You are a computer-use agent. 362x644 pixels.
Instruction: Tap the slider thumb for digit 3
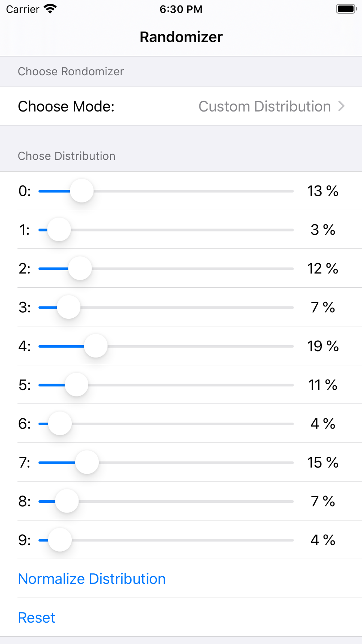69,307
